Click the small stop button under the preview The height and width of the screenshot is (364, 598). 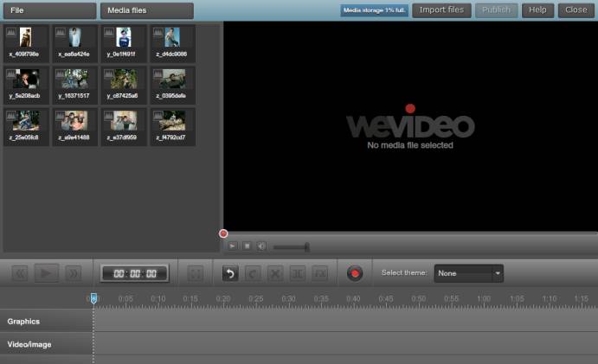tap(247, 246)
